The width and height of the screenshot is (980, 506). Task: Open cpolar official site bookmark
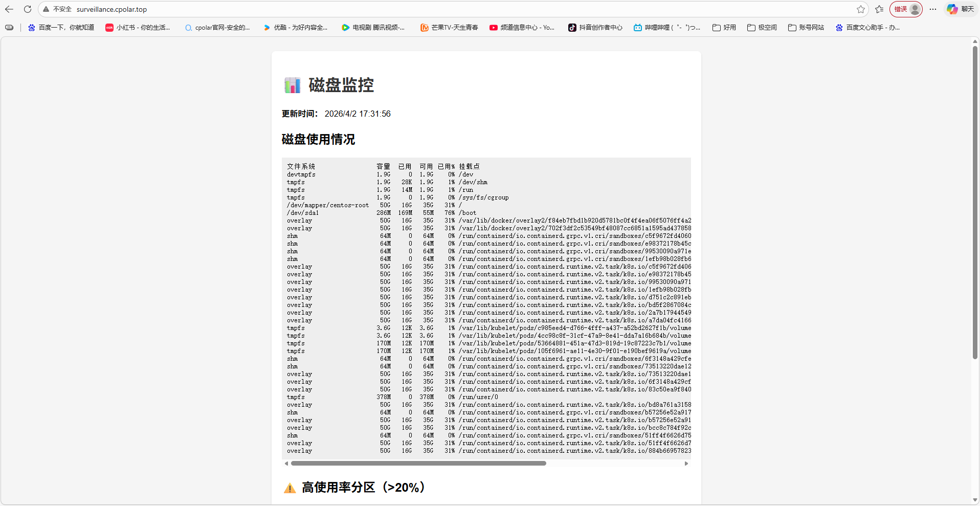pyautogui.click(x=217, y=28)
